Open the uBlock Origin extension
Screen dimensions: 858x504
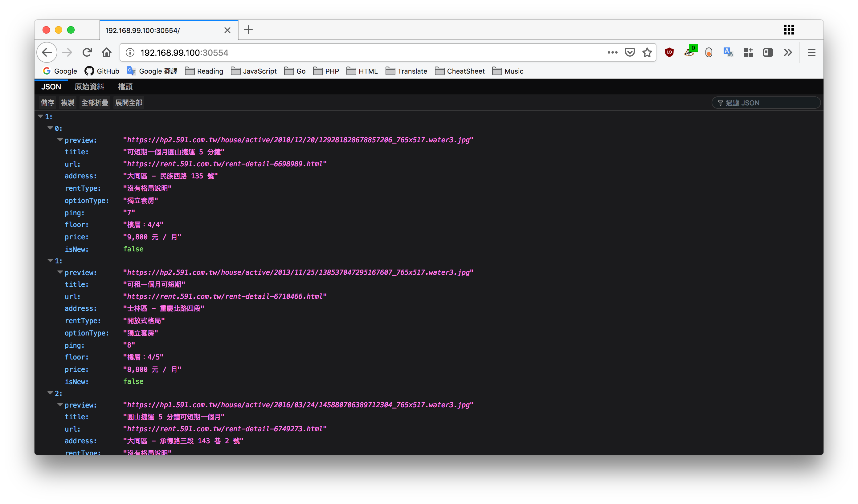(x=669, y=52)
